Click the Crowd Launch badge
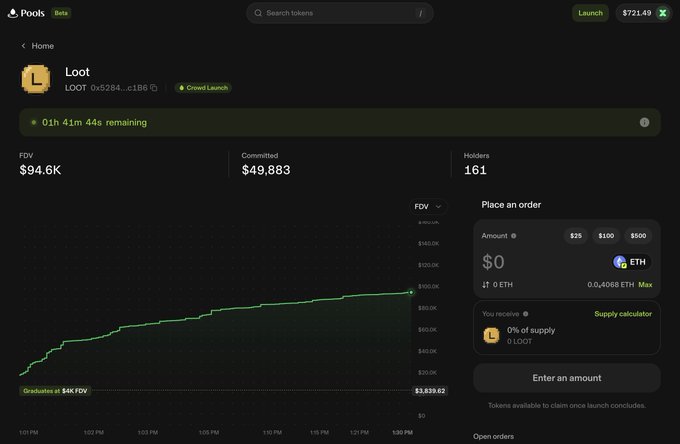The height and width of the screenshot is (444, 680). click(203, 88)
